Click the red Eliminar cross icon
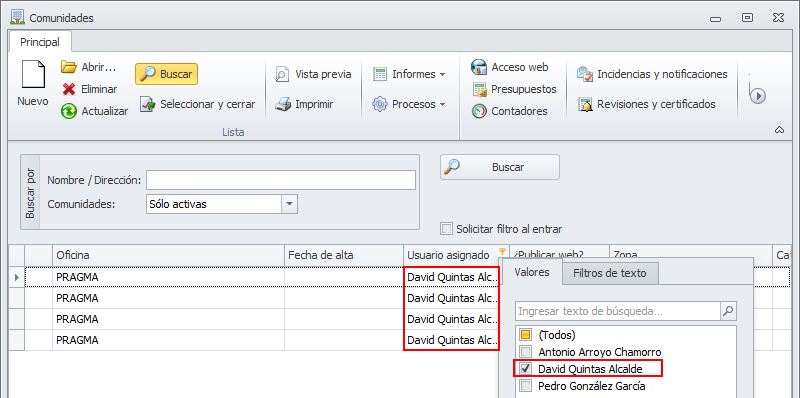The width and height of the screenshot is (800, 398). pyautogui.click(x=68, y=89)
